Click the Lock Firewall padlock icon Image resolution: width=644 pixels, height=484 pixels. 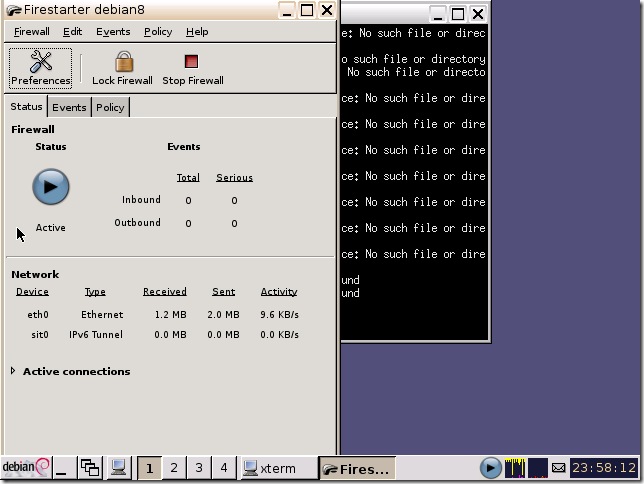pyautogui.click(x=123, y=63)
